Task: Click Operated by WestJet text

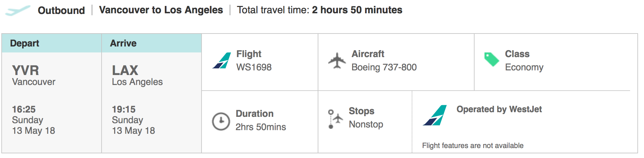Action: click(x=499, y=109)
